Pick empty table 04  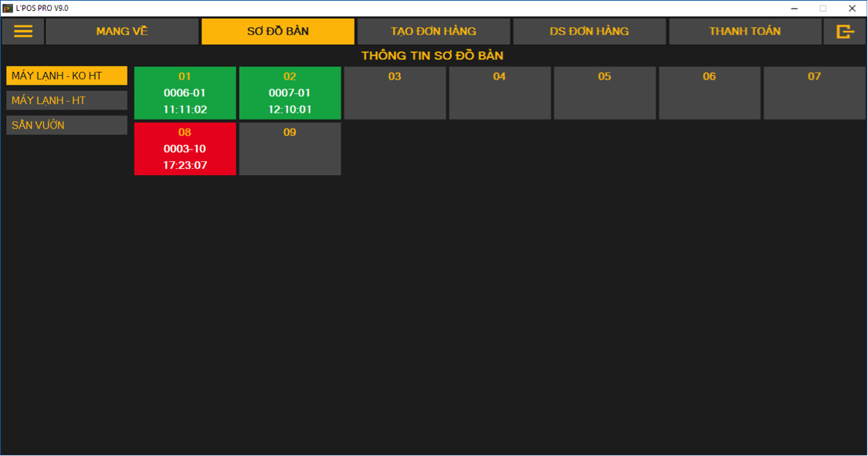coord(500,93)
